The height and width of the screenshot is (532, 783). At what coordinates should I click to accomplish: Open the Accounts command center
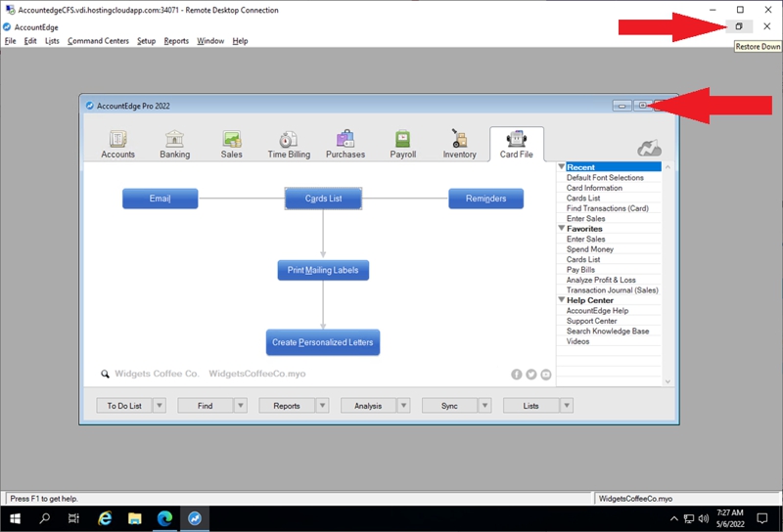pos(117,144)
